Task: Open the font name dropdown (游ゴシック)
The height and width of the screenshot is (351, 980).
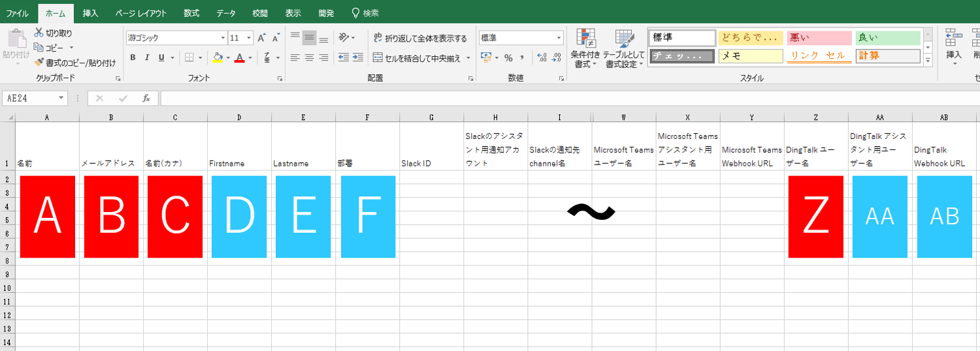Action: pyautogui.click(x=223, y=38)
